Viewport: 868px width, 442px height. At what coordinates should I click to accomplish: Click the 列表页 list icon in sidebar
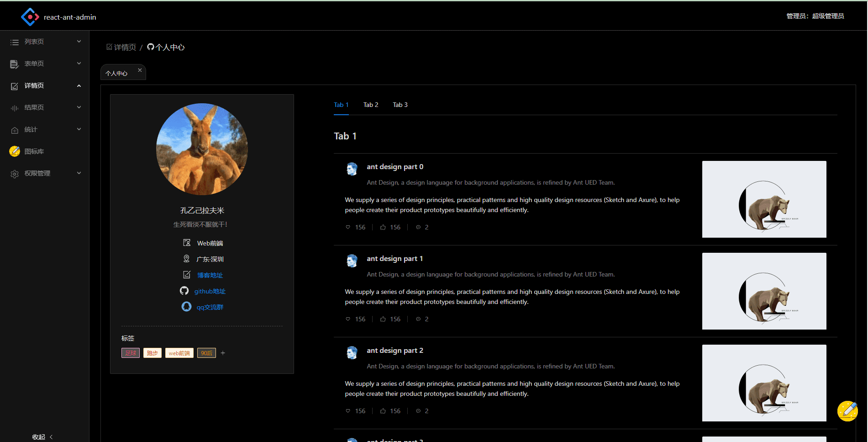coord(15,42)
